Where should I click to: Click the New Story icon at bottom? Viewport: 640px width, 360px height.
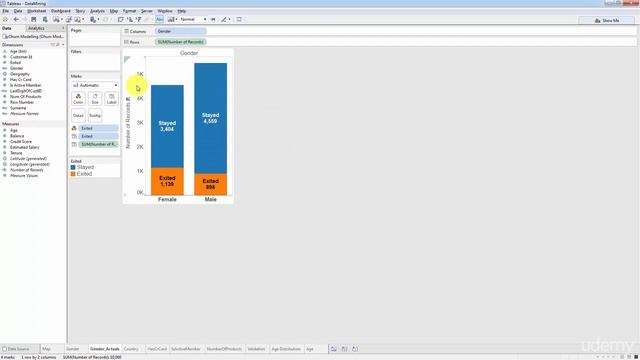click(355, 349)
